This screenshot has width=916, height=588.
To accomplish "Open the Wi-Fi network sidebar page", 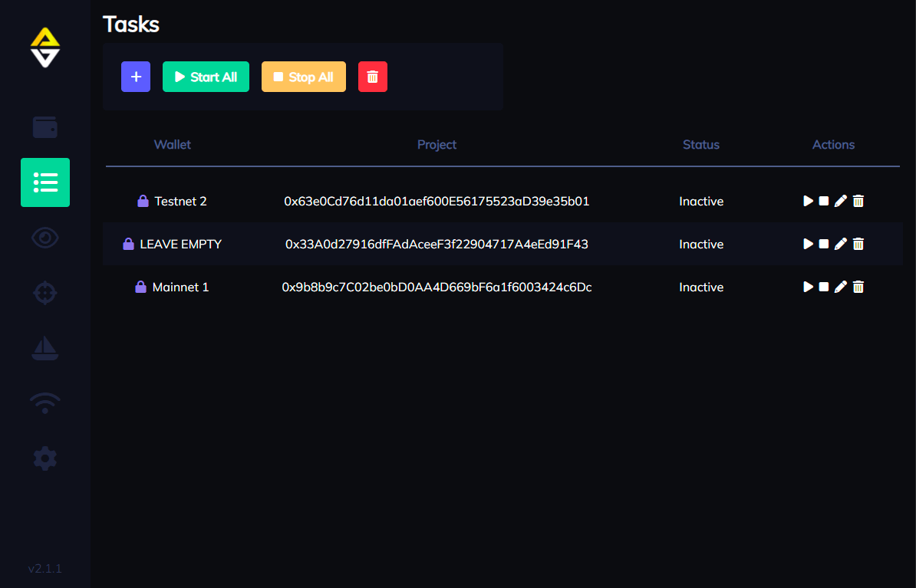I will point(45,402).
